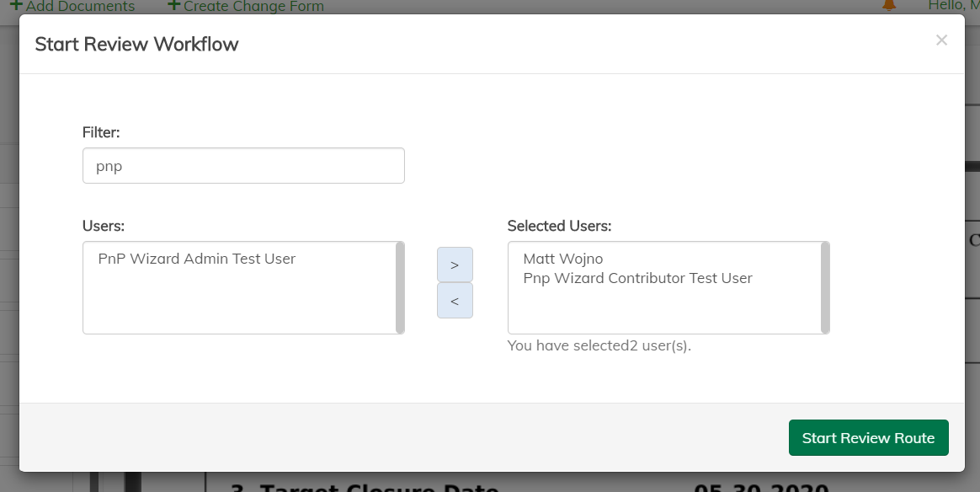Screen dimensions: 980x492
Task: Select PnP Wizard Admin Test User
Action: tap(197, 259)
